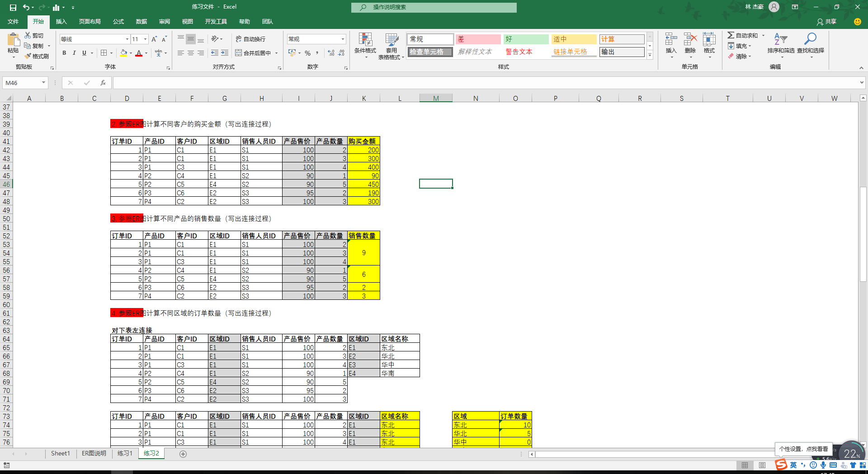Viewport: 868px width, 474px height.
Task: Select column M header
Action: (x=436, y=98)
